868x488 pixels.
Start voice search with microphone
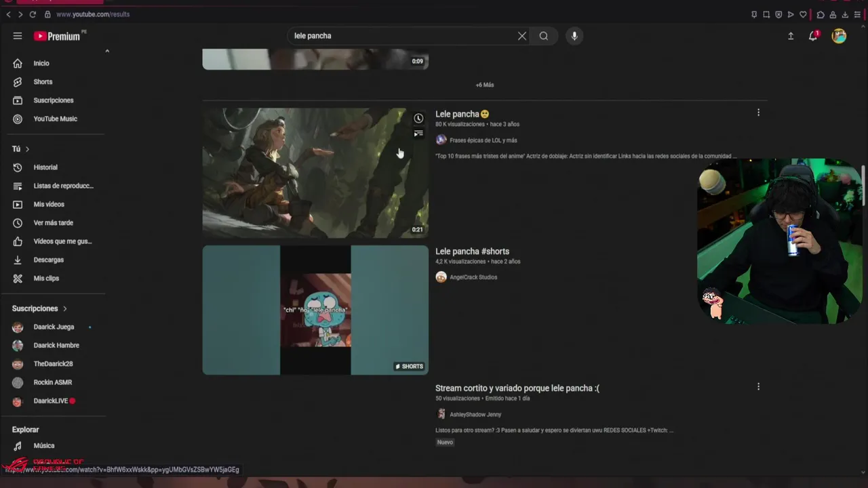[x=574, y=36]
